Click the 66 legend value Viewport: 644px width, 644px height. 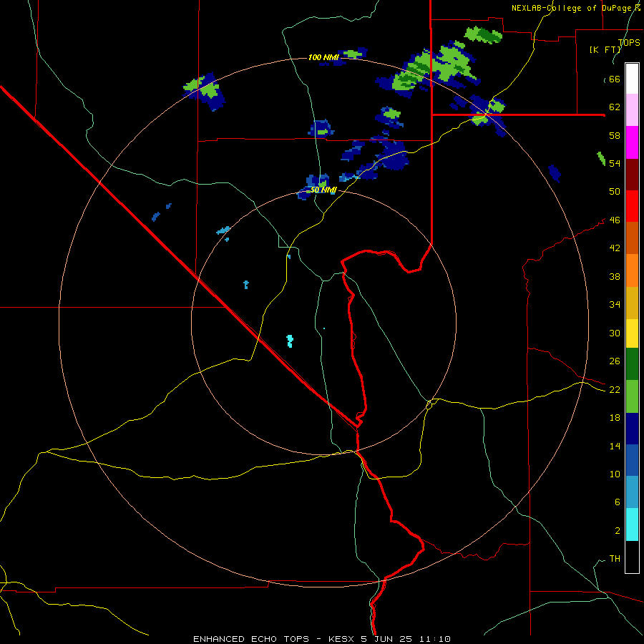615,79
